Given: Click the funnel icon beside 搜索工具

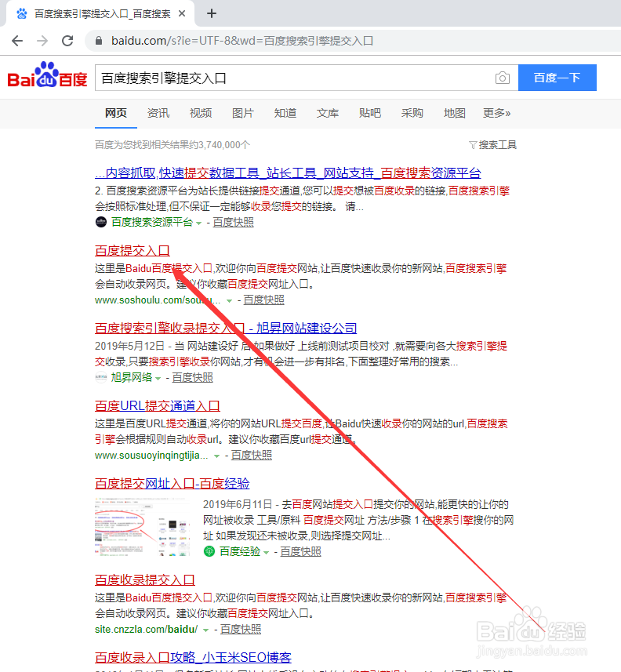Looking at the screenshot, I should [473, 145].
